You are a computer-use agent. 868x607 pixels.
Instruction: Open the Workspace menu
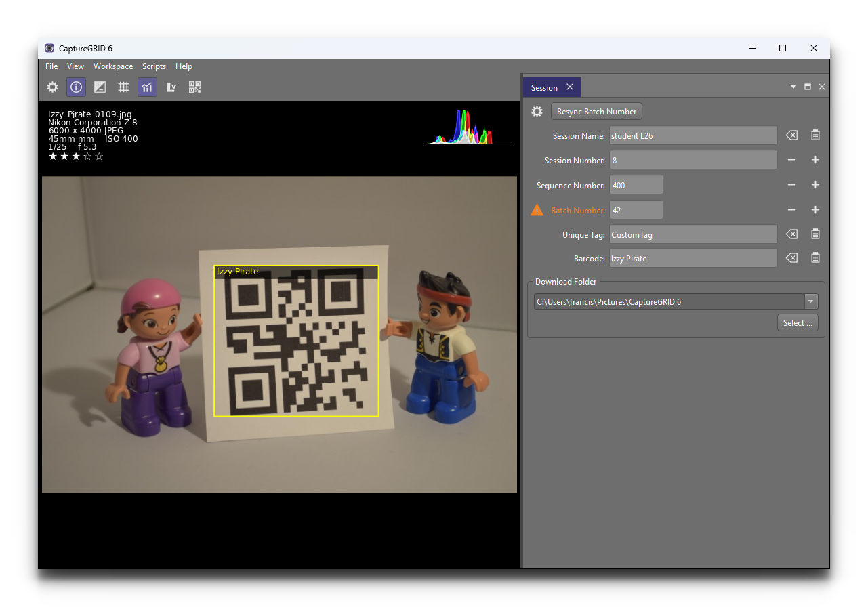(113, 66)
